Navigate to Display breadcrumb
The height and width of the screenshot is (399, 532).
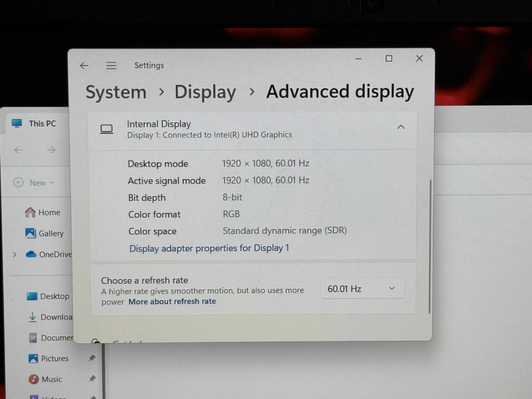(205, 92)
